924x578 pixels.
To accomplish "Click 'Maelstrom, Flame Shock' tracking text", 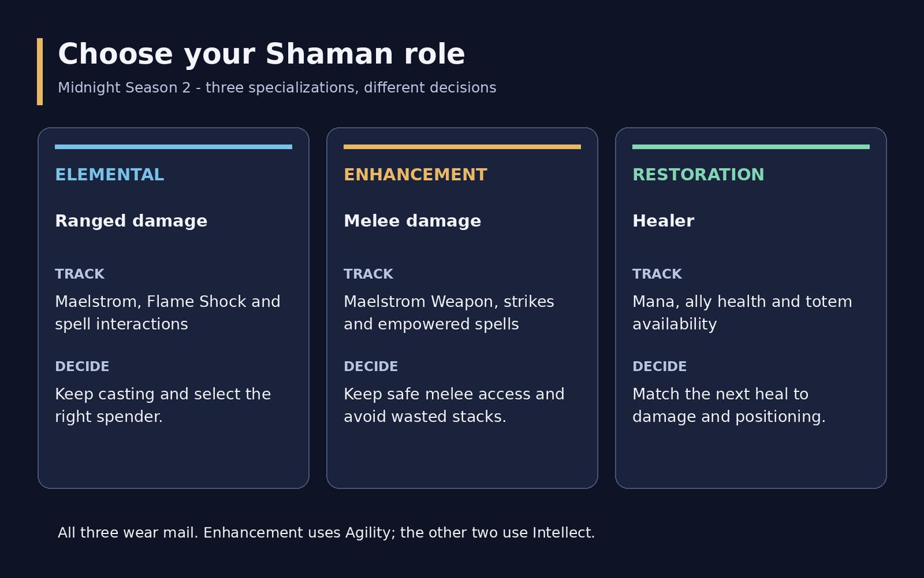I will [x=167, y=312].
